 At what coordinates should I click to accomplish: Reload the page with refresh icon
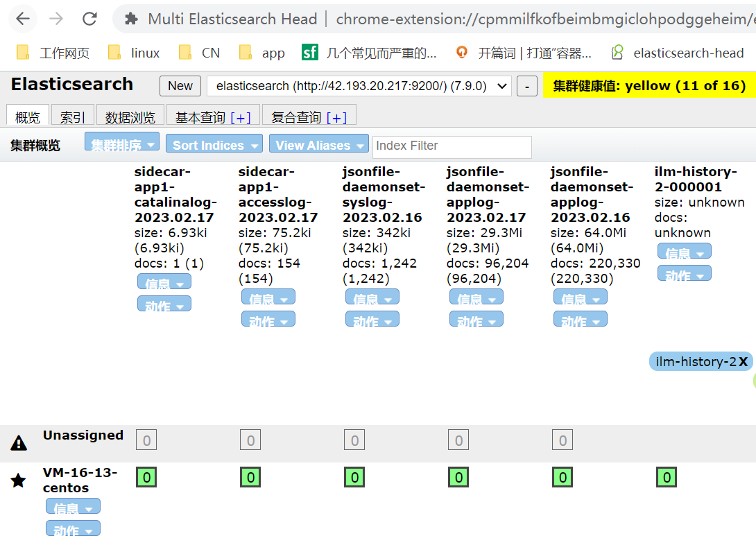(89, 19)
